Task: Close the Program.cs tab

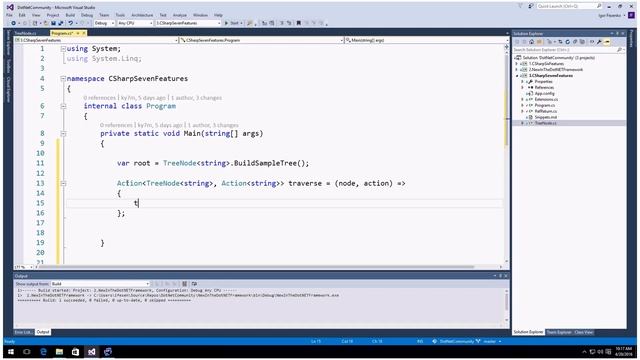Action: tap(84, 33)
